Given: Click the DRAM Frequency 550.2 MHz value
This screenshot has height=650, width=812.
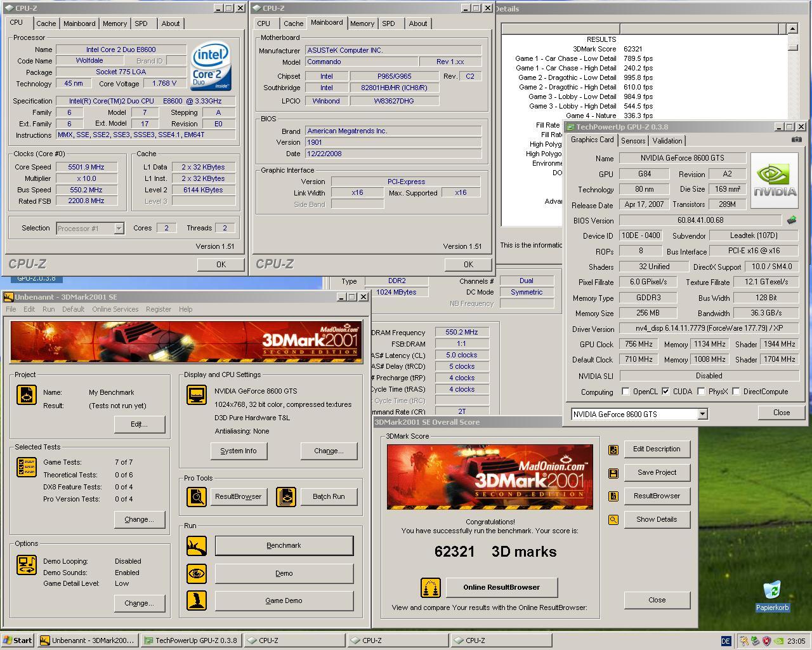Looking at the screenshot, I should coord(461,332).
